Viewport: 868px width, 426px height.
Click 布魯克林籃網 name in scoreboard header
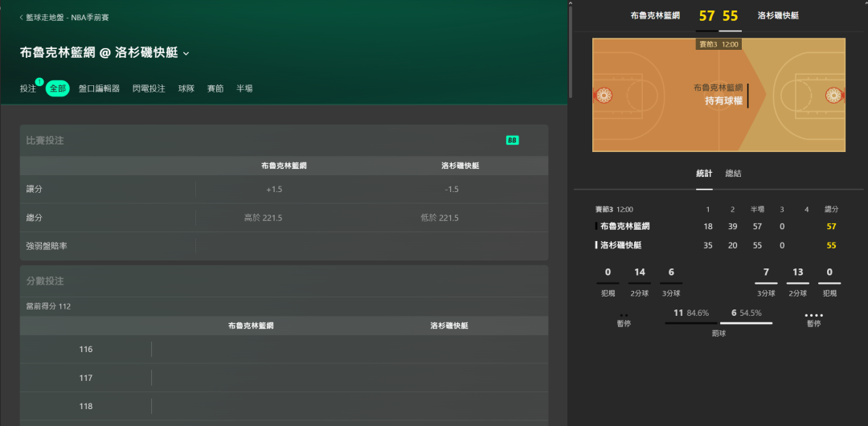click(655, 16)
